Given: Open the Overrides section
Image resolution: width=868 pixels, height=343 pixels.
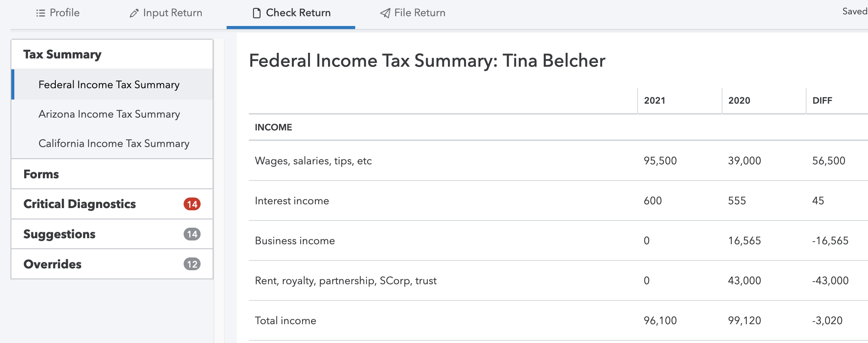Looking at the screenshot, I should pos(52,264).
